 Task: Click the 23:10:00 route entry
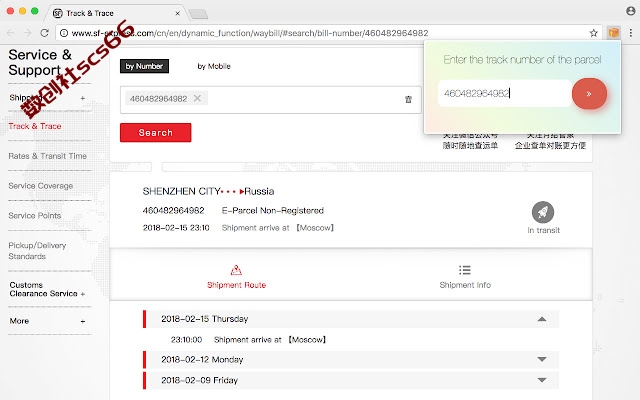click(x=248, y=340)
